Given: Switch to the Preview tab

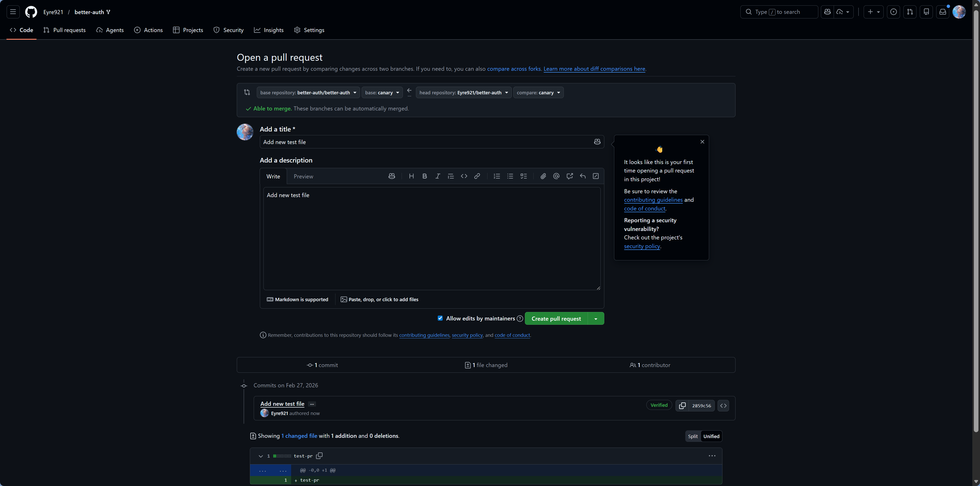Looking at the screenshot, I should click(303, 177).
